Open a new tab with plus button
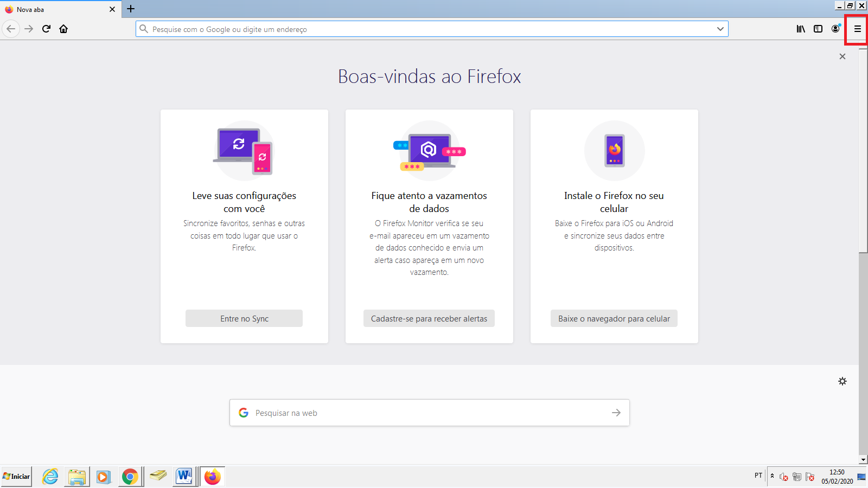The height and width of the screenshot is (488, 868). point(131,9)
